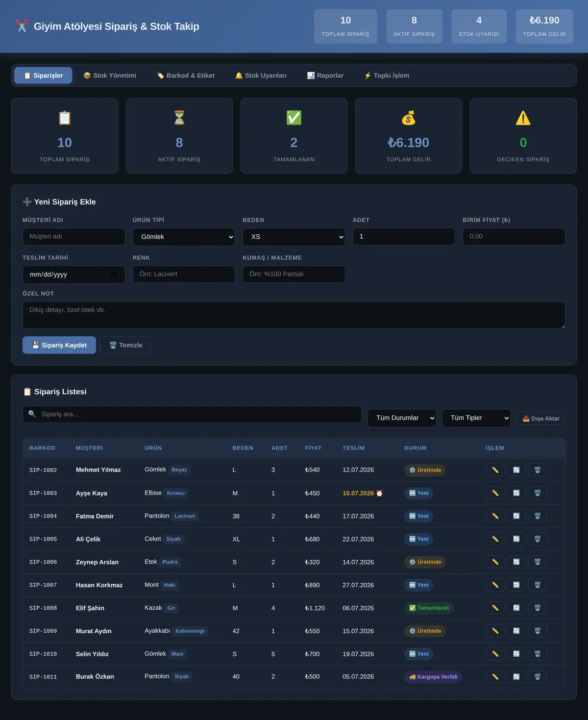
Task: Click the refresh icon on Zeynep Arslan's row
Action: click(516, 562)
